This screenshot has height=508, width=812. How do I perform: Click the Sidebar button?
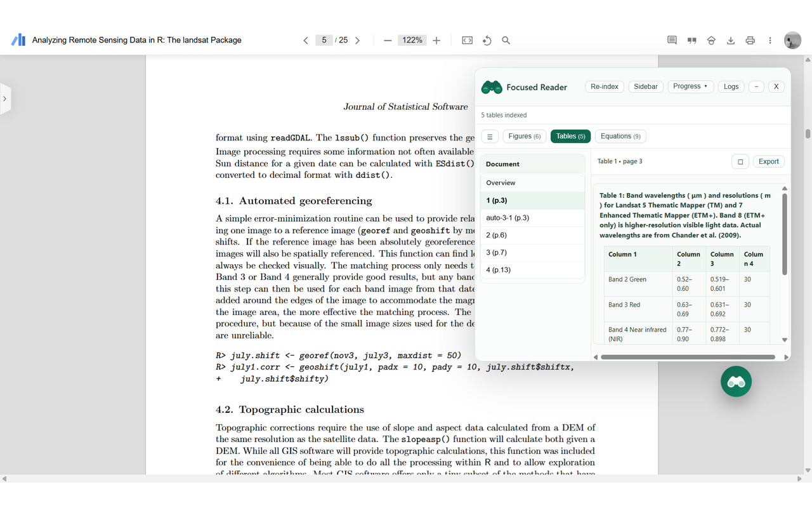646,86
